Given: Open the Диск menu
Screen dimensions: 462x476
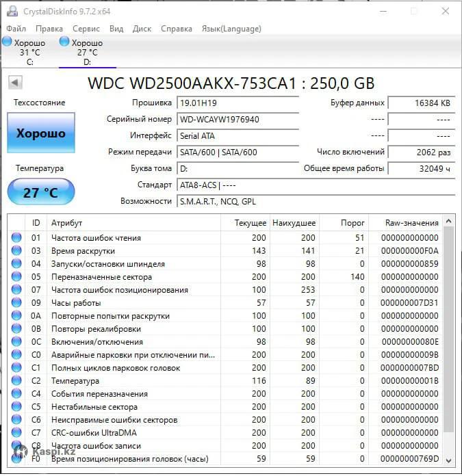Looking at the screenshot, I should point(142,29).
